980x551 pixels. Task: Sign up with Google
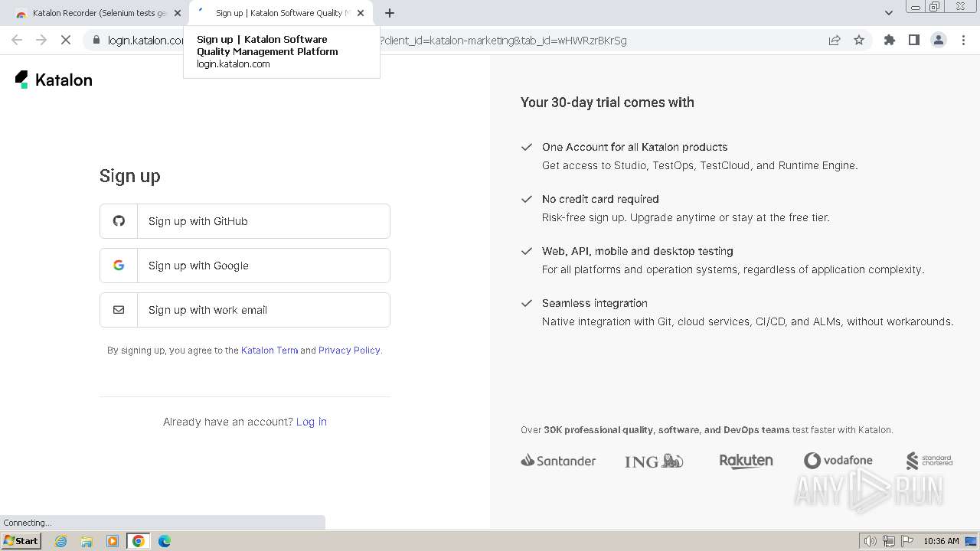click(245, 266)
